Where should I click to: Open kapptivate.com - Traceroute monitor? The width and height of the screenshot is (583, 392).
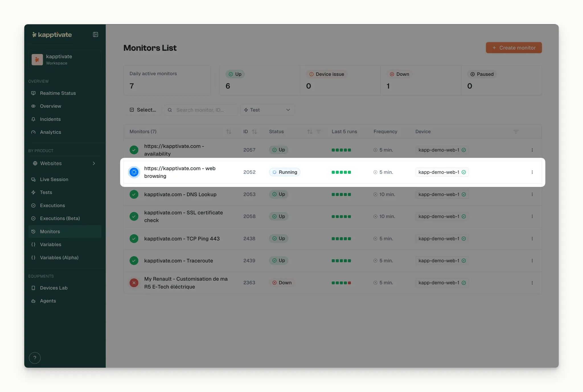[178, 261]
